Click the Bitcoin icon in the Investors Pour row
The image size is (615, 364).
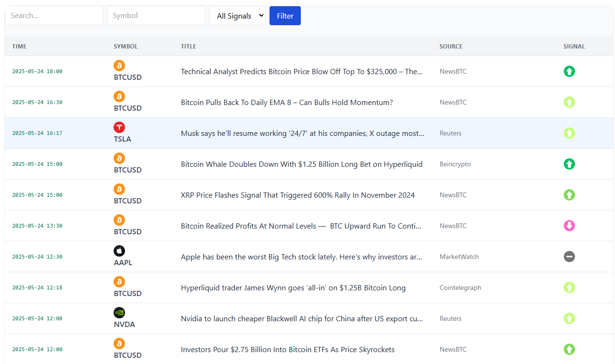[119, 344]
